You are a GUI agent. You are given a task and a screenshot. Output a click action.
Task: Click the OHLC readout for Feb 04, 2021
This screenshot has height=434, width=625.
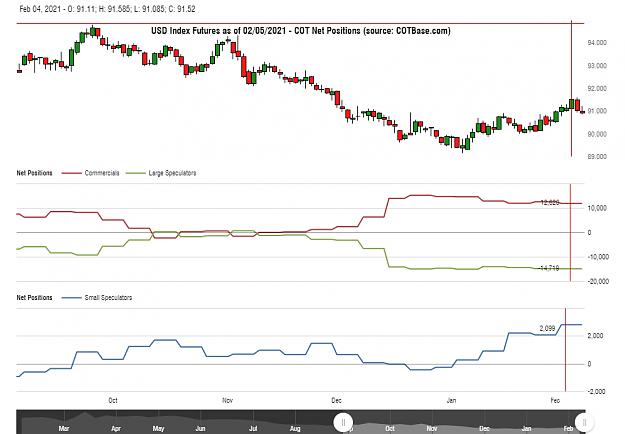107,9
